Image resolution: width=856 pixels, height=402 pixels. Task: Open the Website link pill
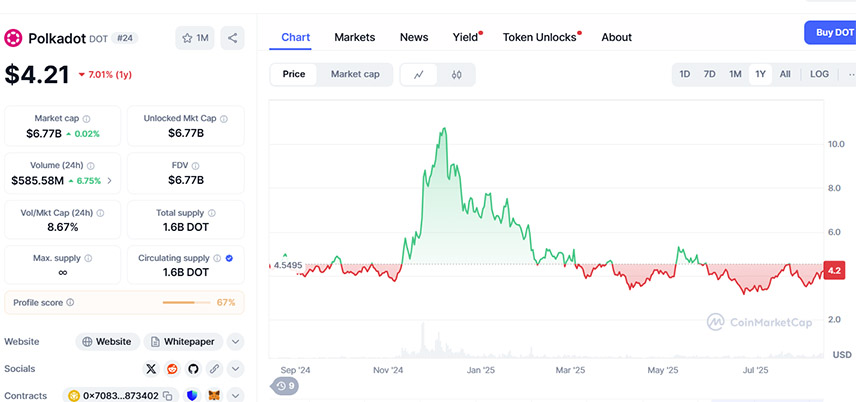(x=108, y=342)
